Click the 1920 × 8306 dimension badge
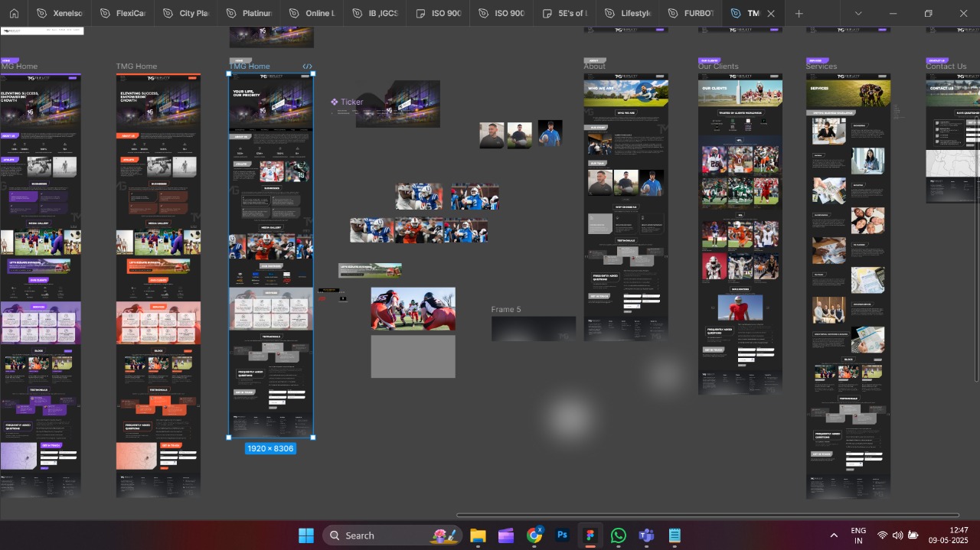Image resolution: width=980 pixels, height=550 pixels. 270,448
